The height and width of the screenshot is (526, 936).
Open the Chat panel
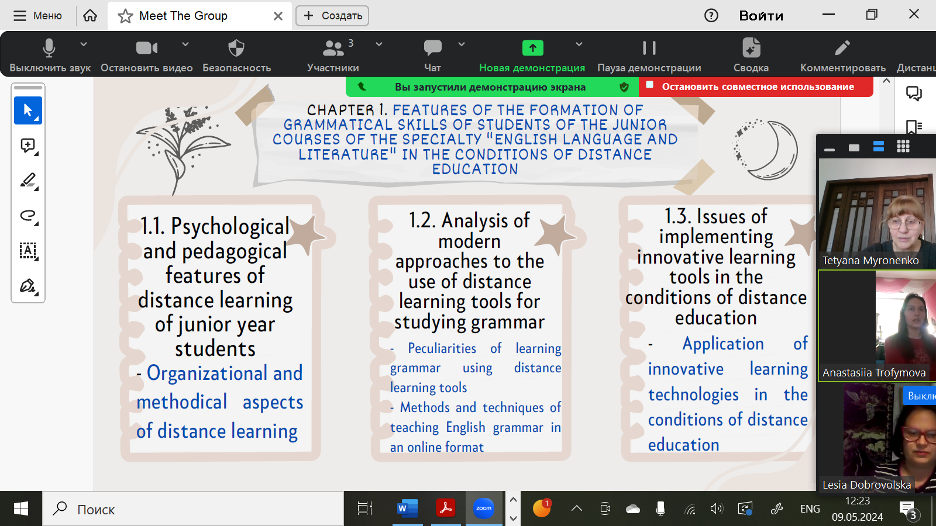pos(432,49)
